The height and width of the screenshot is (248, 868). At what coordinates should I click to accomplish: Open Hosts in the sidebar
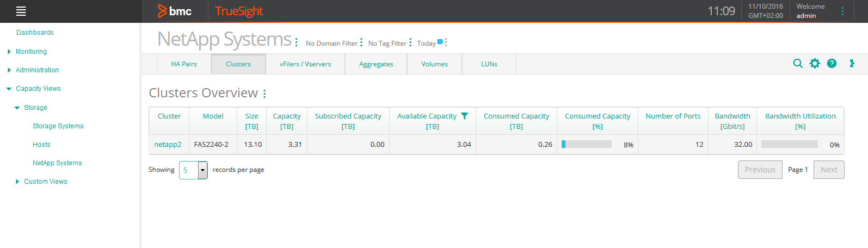pyautogui.click(x=41, y=145)
